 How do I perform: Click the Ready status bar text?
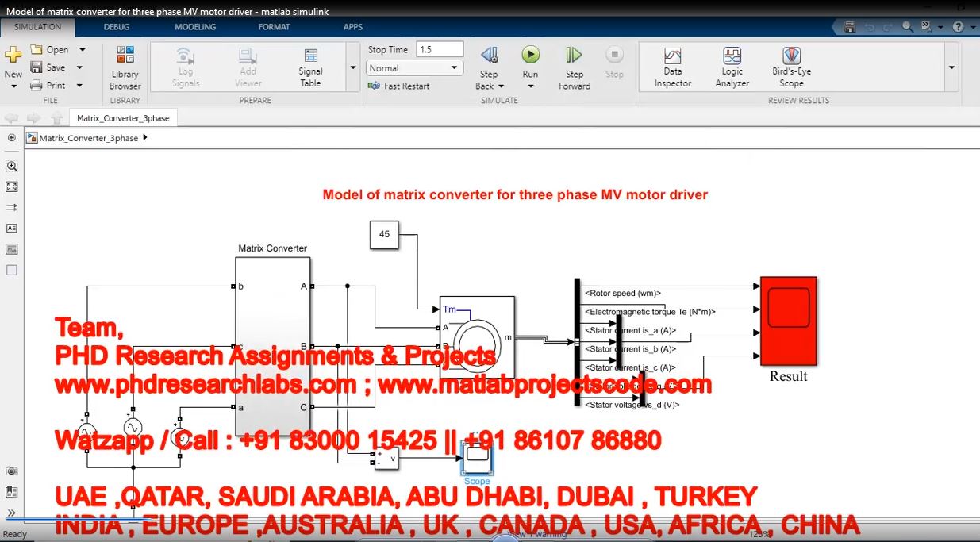coord(15,534)
